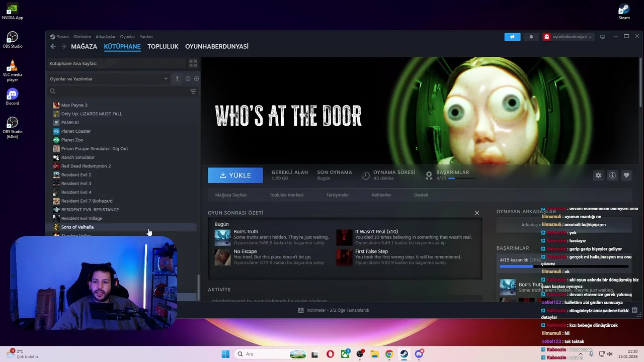Screen dimensions: 644x362
Task: Open the NVIDIA App desktop shortcut
Action: (x=12, y=11)
